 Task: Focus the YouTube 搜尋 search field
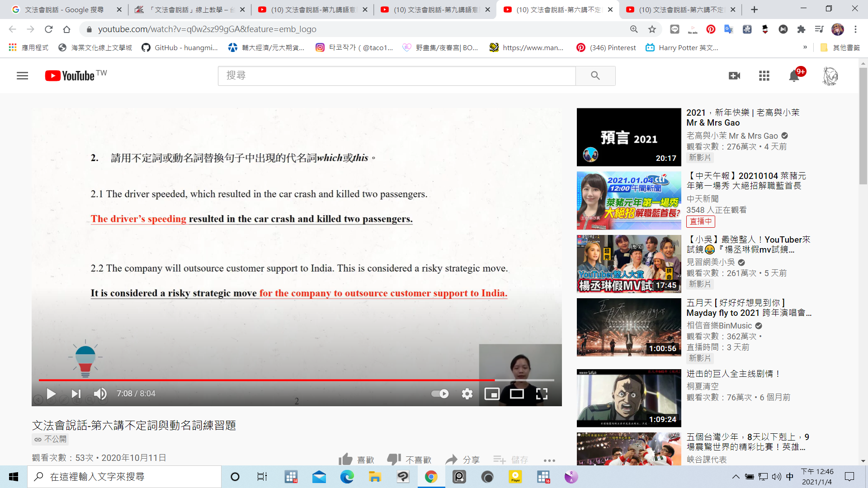tap(396, 75)
